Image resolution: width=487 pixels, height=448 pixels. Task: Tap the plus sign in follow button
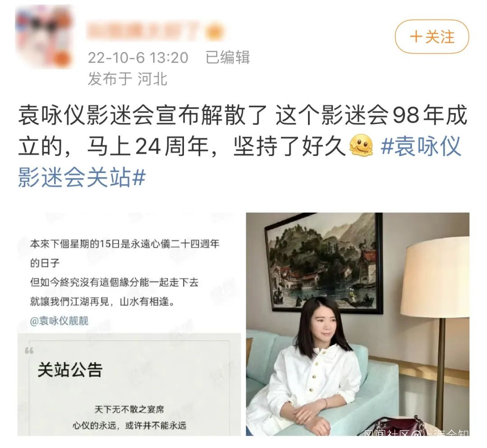[416, 37]
